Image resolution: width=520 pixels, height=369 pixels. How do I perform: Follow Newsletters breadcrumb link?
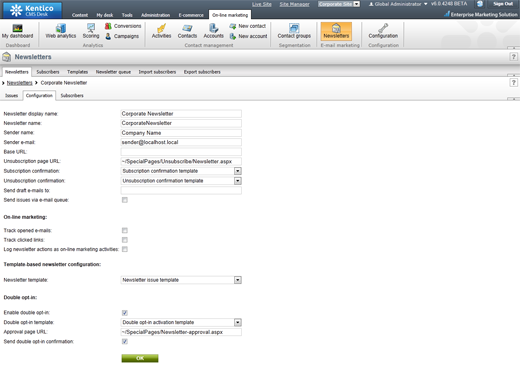pos(20,83)
